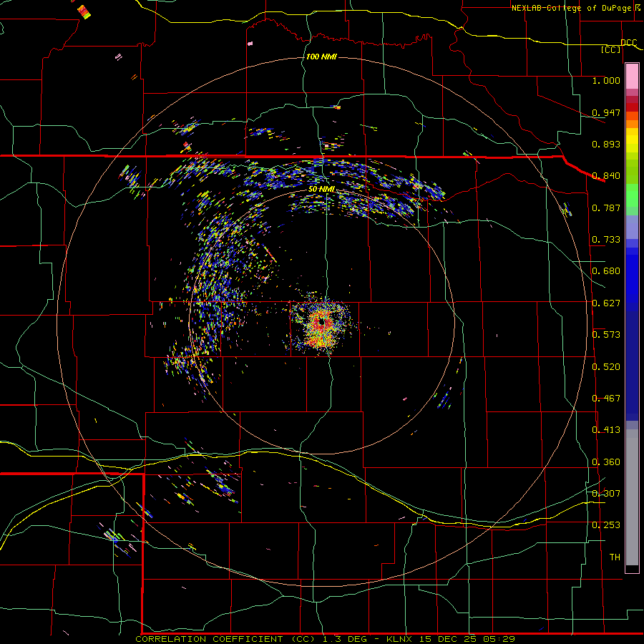Click the 0.307 legend value
This screenshot has height=644, width=644.
pos(606,494)
